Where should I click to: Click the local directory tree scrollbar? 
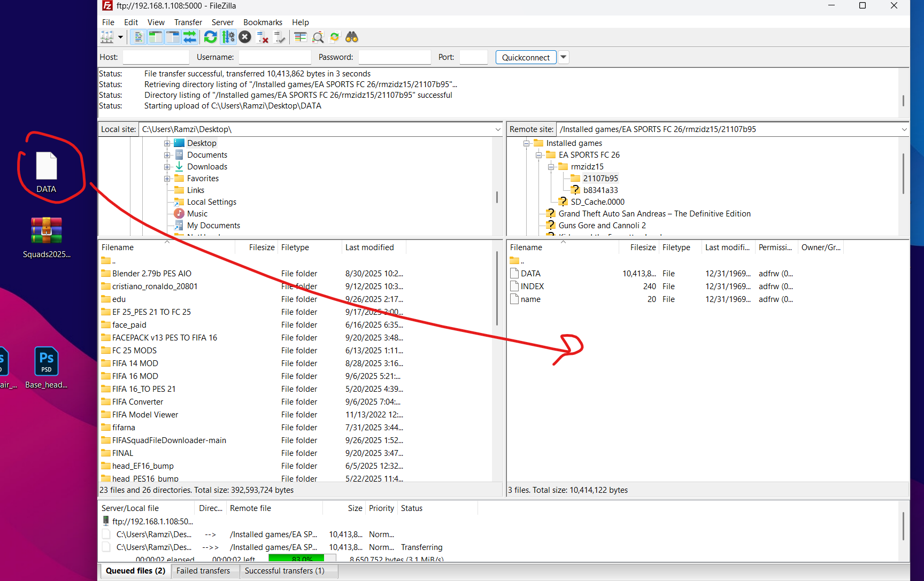pyautogui.click(x=497, y=197)
